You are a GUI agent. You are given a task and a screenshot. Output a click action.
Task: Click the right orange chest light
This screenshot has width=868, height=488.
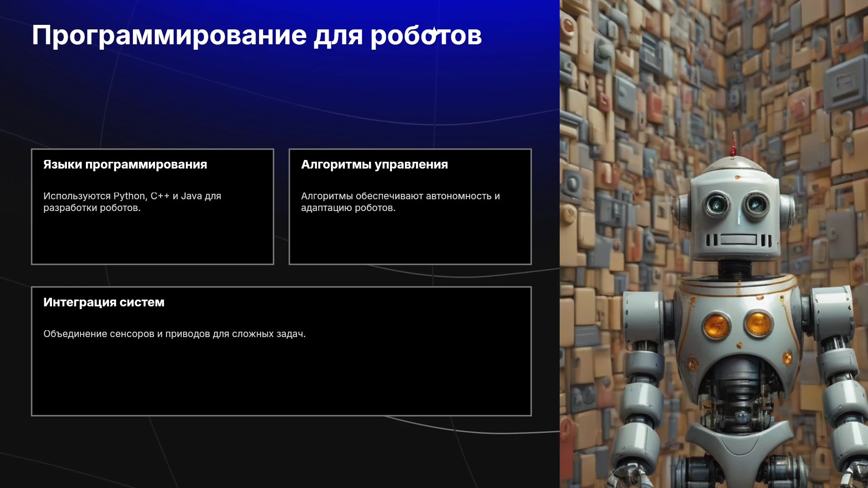point(758,323)
